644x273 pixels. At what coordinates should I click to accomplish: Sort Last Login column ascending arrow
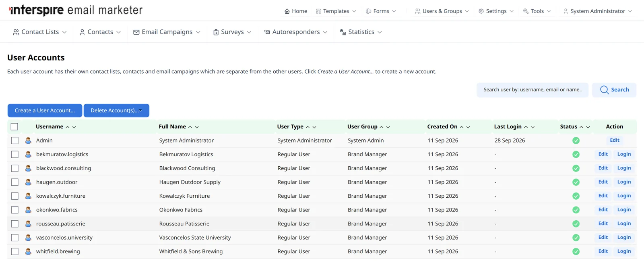click(526, 127)
